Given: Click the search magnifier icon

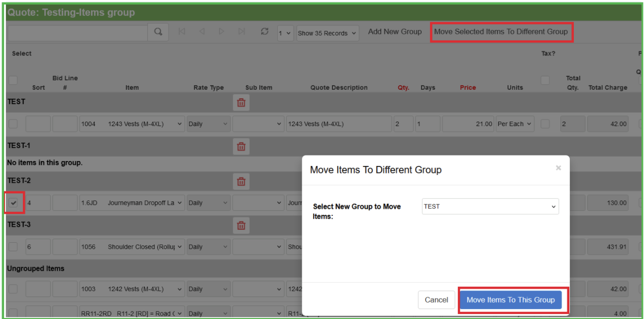Looking at the screenshot, I should 158,32.
